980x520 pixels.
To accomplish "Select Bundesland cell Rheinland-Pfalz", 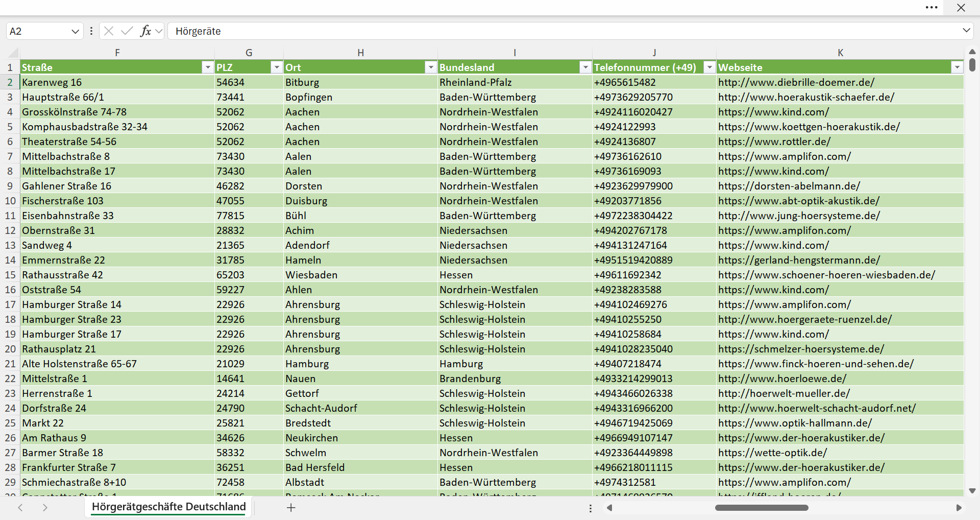I will click(x=515, y=82).
